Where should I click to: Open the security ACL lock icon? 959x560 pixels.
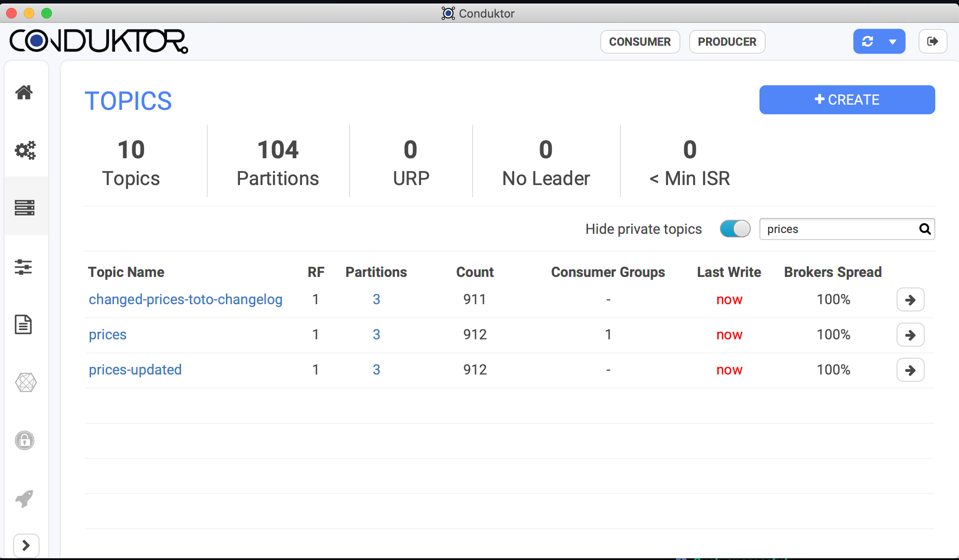coord(25,440)
